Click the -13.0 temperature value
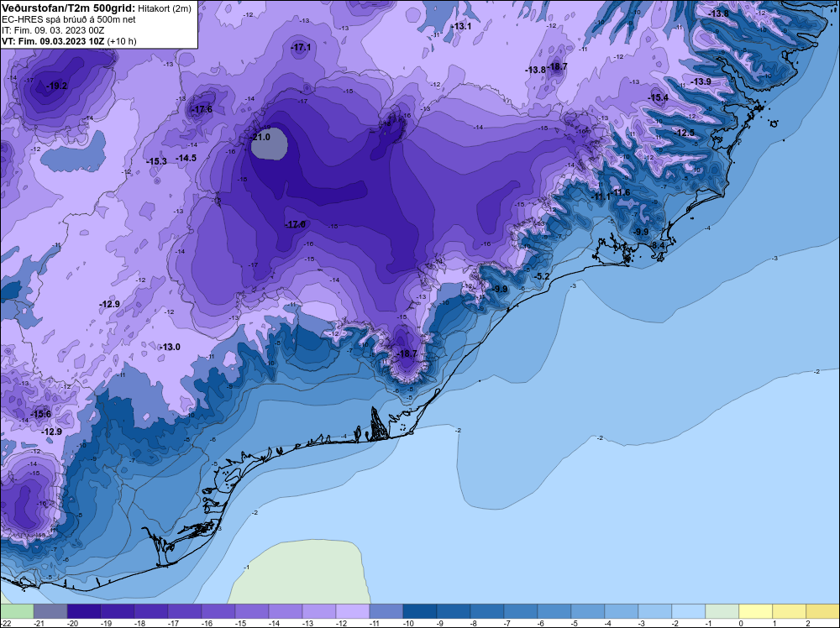 coord(170,347)
